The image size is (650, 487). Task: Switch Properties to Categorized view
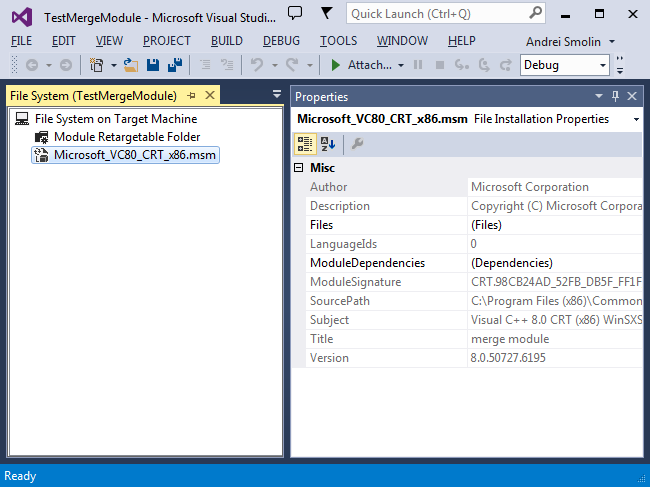[x=305, y=144]
